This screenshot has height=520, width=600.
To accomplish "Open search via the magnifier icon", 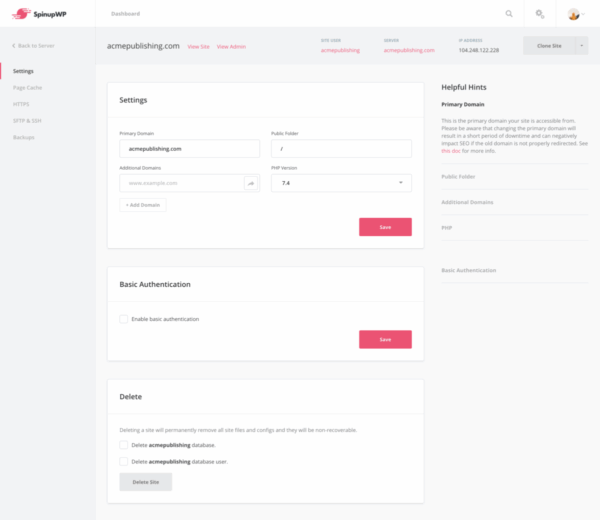I will click(x=509, y=14).
